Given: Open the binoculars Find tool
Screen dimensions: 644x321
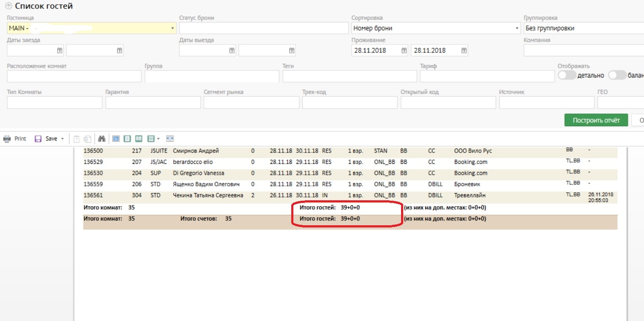Looking at the screenshot, I should tap(101, 139).
